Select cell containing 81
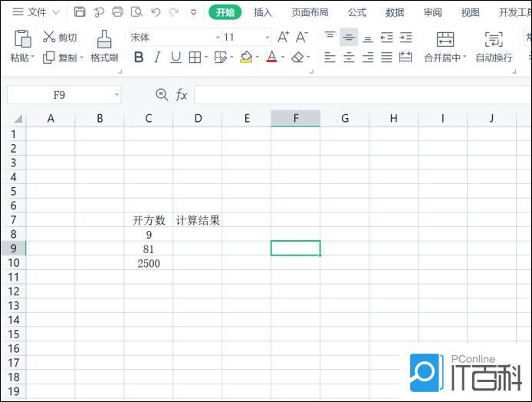Image resolution: width=532 pixels, height=402 pixels. click(149, 249)
